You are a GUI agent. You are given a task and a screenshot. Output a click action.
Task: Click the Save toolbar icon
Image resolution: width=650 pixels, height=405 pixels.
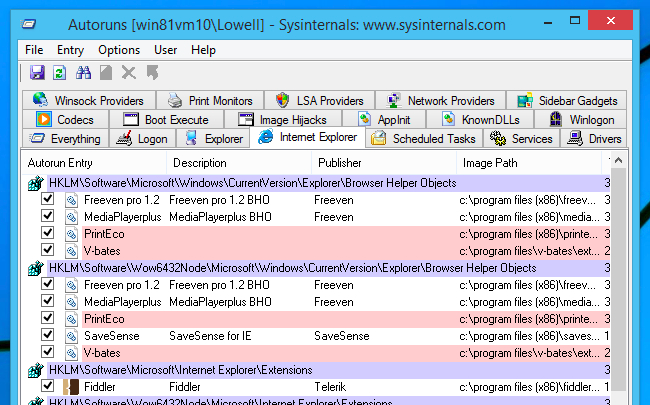tap(37, 73)
